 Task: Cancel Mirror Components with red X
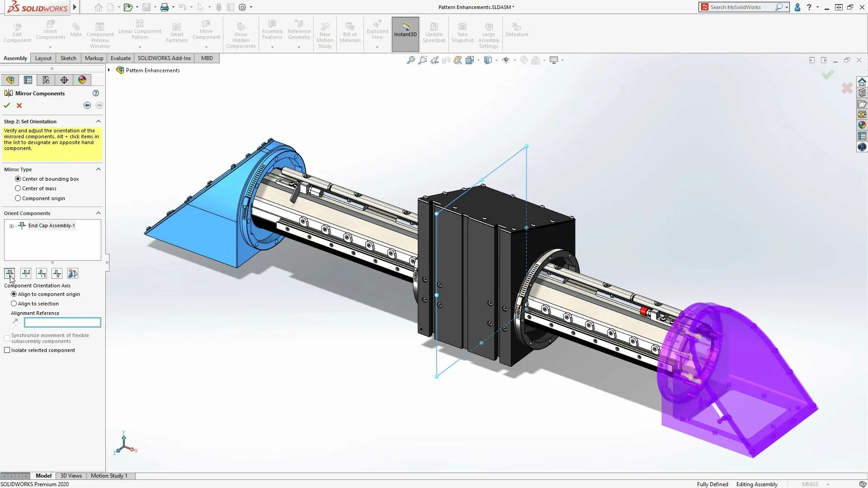(x=19, y=105)
